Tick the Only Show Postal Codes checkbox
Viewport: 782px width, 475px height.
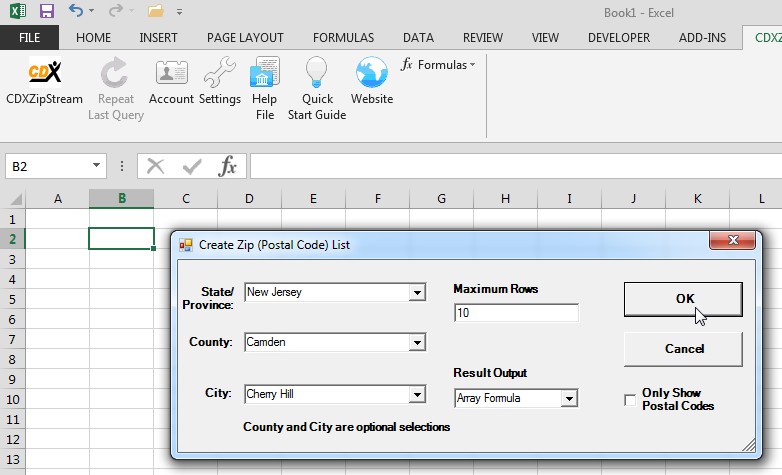click(x=630, y=400)
